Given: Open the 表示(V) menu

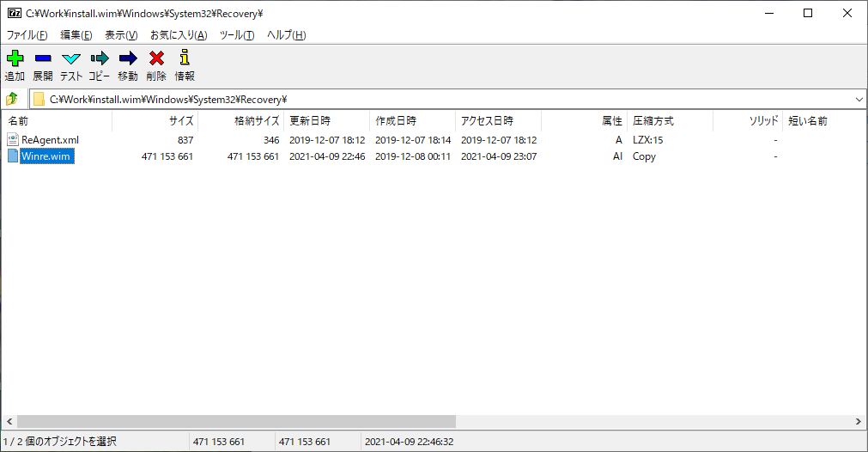Looking at the screenshot, I should tap(121, 35).
